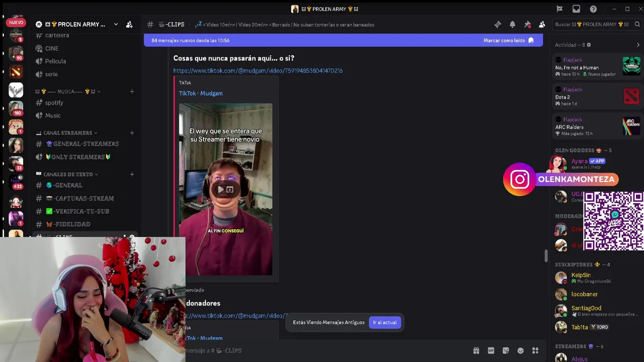This screenshot has width=644, height=362.
Task: Click server icon with 180 badge
Action: click(16, 108)
